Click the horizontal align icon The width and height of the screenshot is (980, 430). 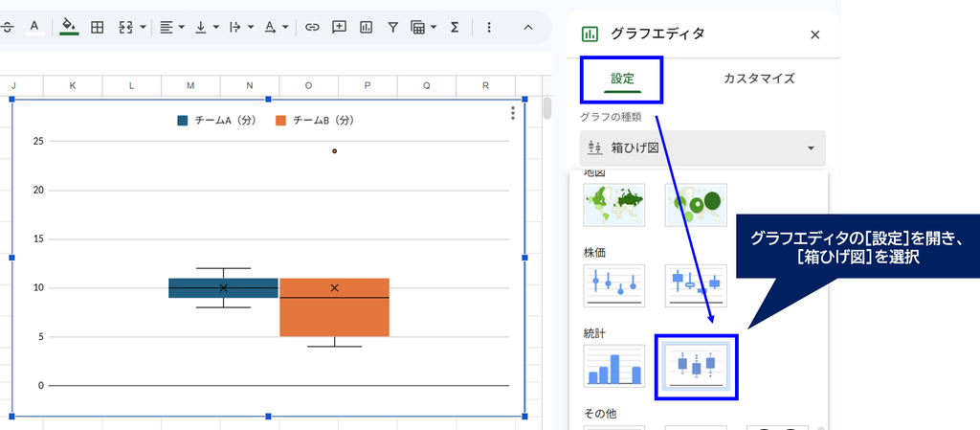(167, 27)
